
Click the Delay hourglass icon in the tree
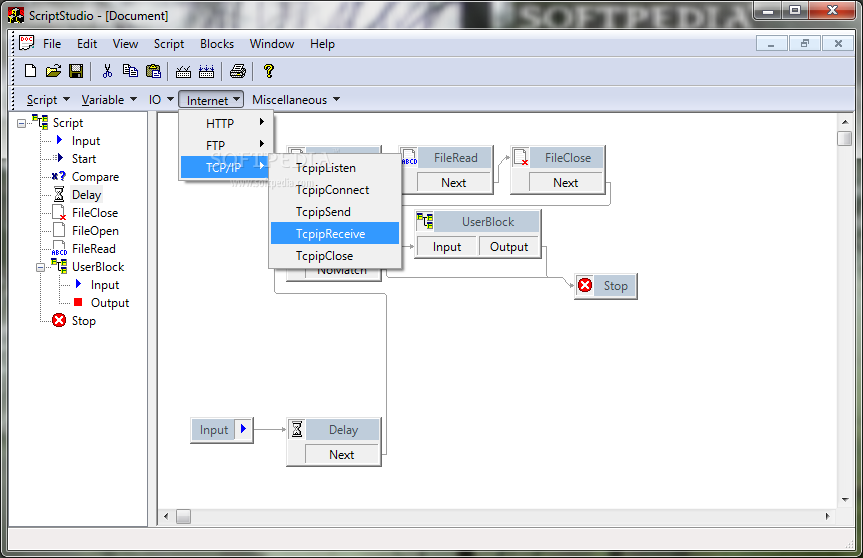pyautogui.click(x=59, y=194)
